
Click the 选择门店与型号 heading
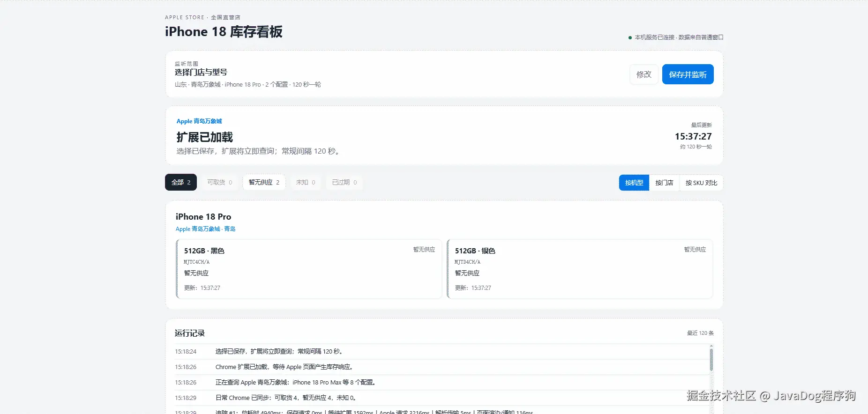(201, 72)
